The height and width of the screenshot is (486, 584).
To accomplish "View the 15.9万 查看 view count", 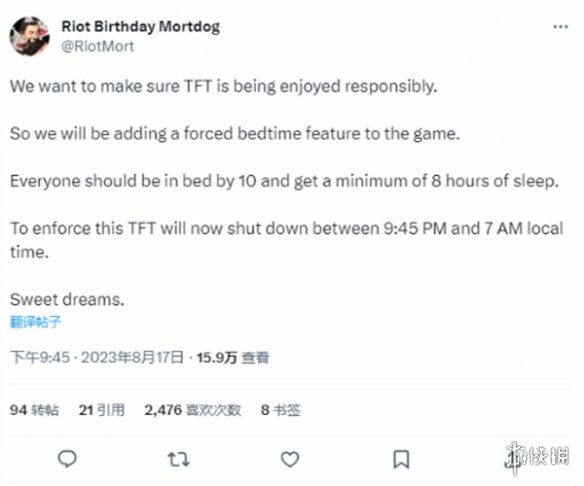I will 233,358.
